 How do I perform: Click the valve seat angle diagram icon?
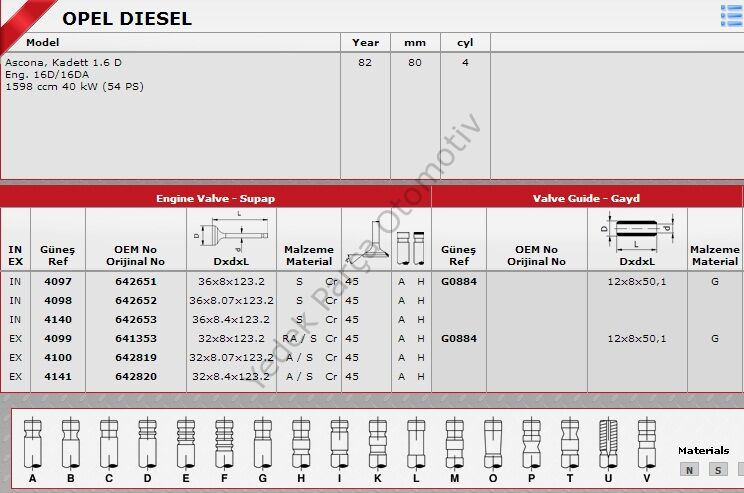click(367, 242)
